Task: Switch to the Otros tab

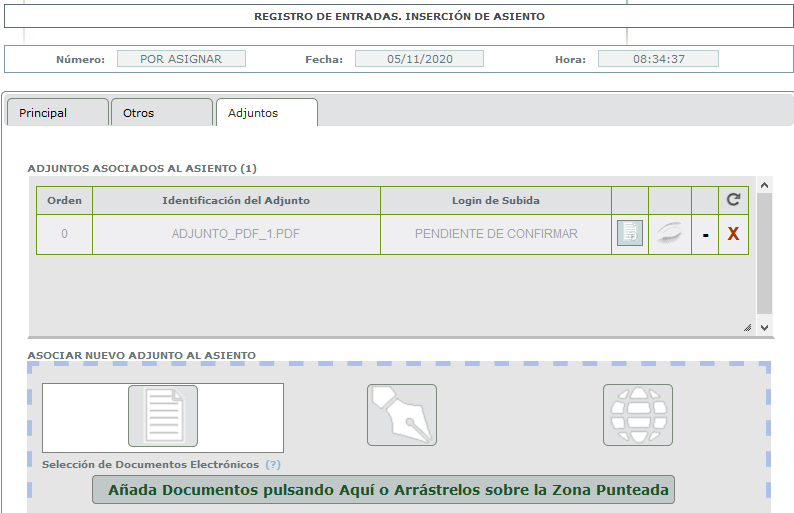Action: [162, 112]
